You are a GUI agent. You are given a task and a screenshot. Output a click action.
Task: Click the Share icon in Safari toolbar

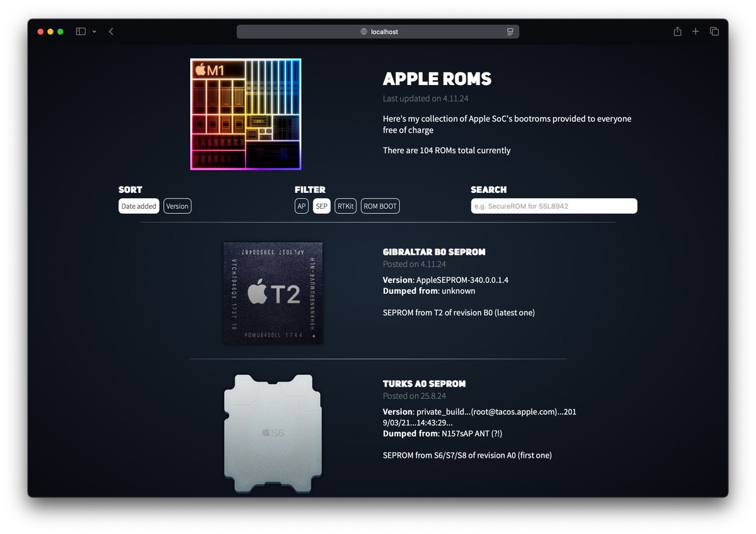(x=677, y=32)
